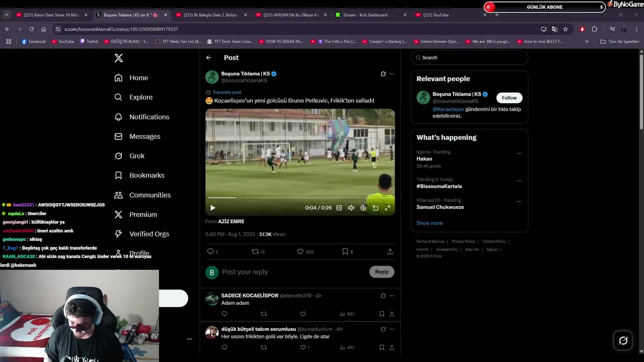
Task: Expand hidden bookmarks chevron
Action: pos(587,42)
